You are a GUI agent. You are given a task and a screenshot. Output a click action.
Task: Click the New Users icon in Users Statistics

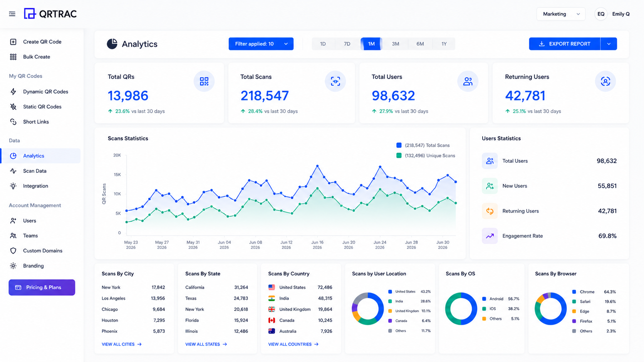coord(490,186)
